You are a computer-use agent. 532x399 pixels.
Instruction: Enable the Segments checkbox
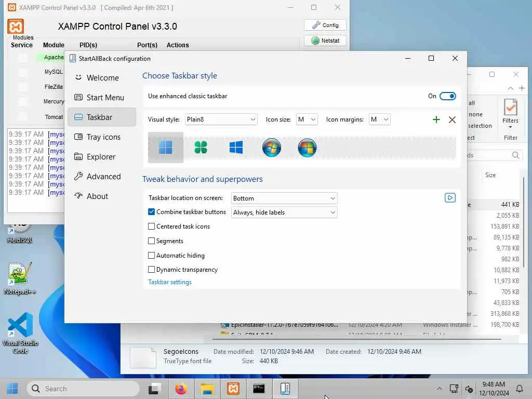(151, 241)
